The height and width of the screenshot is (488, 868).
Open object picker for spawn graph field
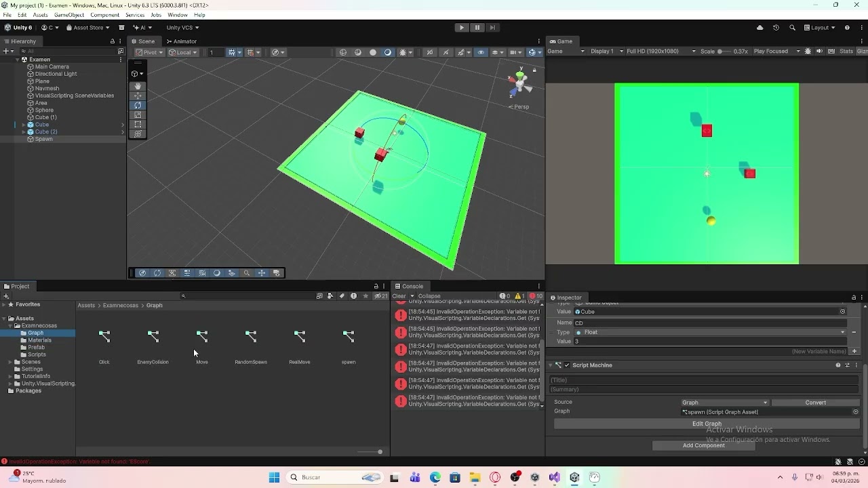coord(855,412)
